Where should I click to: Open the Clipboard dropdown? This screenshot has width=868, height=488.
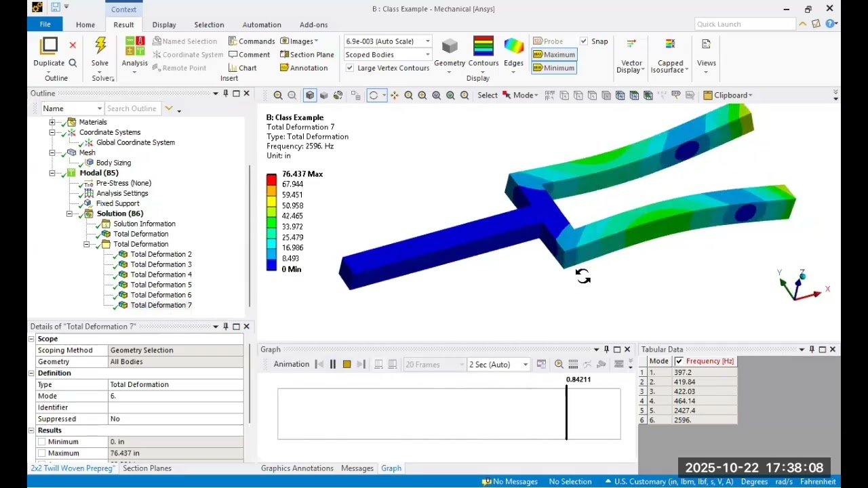[728, 96]
